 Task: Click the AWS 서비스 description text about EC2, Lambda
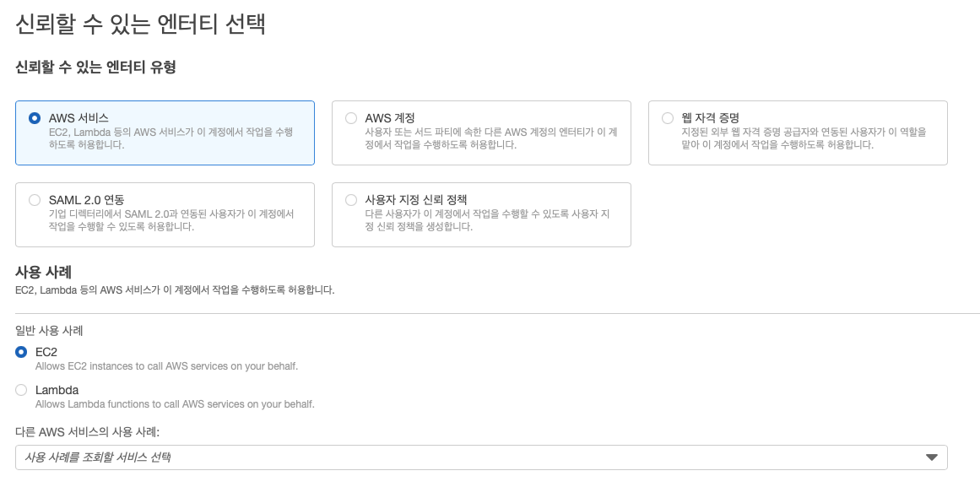pyautogui.click(x=171, y=138)
